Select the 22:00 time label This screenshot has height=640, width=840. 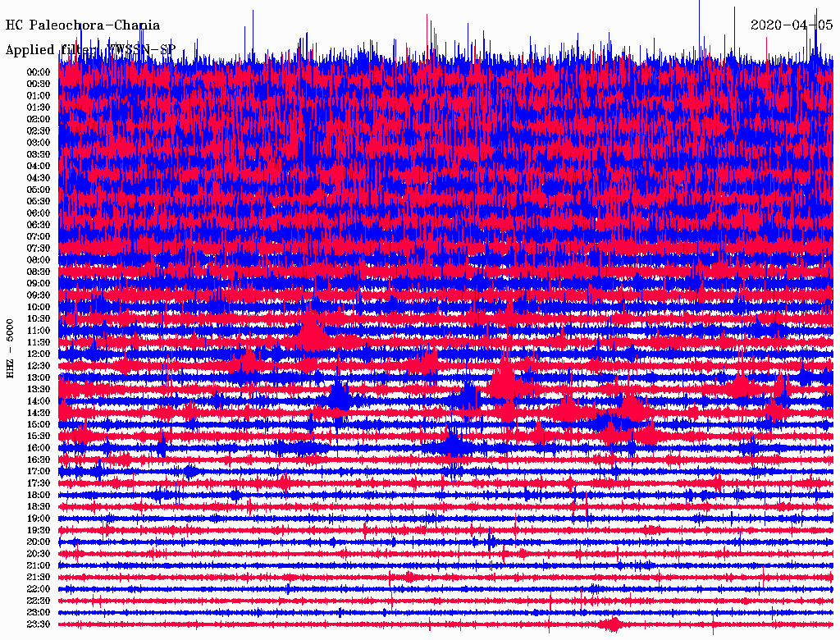point(39,589)
